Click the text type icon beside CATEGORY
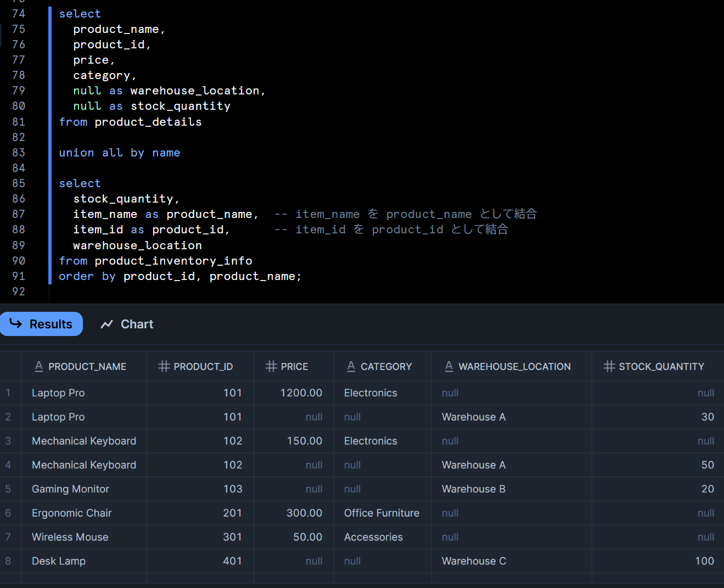724x588 pixels. coord(351,366)
